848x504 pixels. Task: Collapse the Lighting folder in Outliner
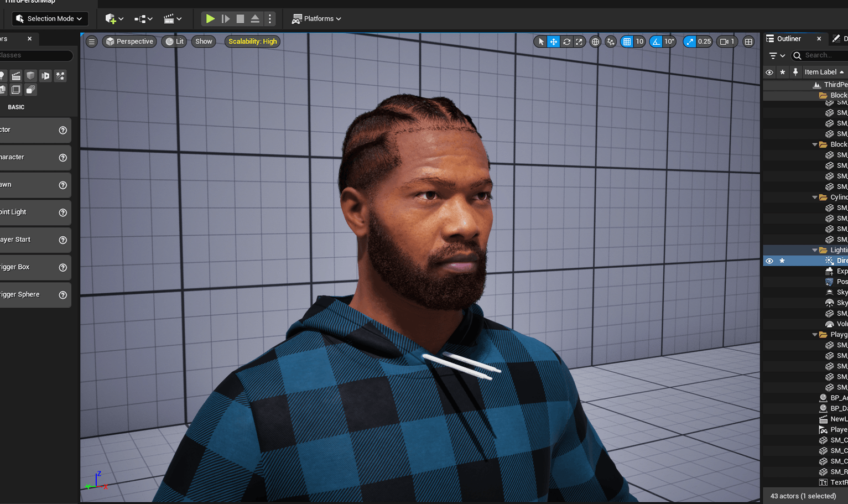point(814,250)
